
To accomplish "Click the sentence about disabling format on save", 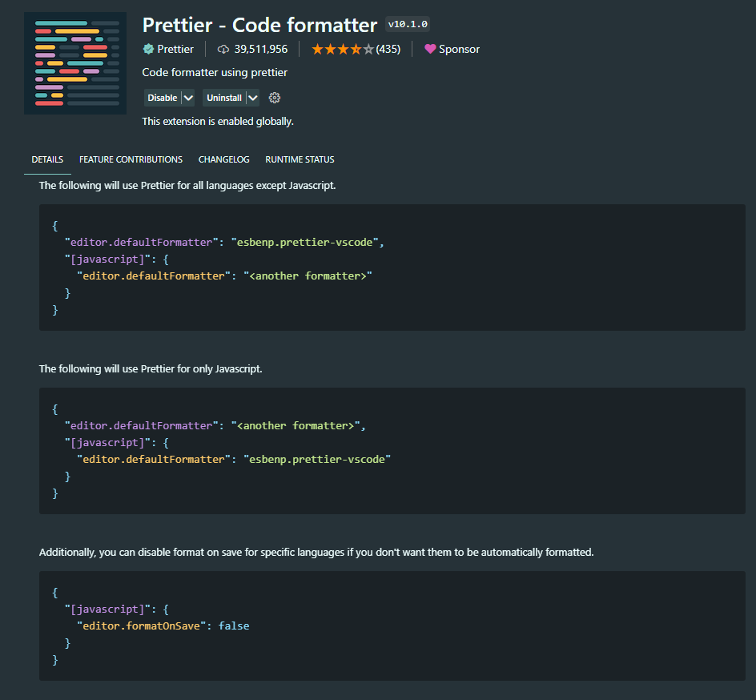I will (316, 553).
